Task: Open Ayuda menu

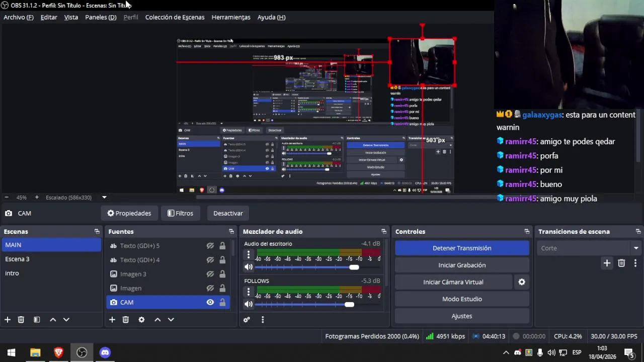Action: (x=271, y=17)
